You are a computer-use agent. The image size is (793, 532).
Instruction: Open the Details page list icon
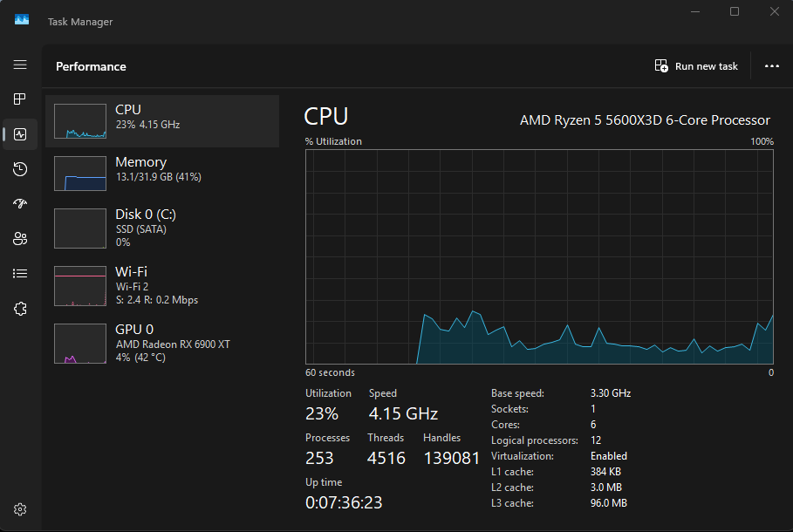(20, 274)
